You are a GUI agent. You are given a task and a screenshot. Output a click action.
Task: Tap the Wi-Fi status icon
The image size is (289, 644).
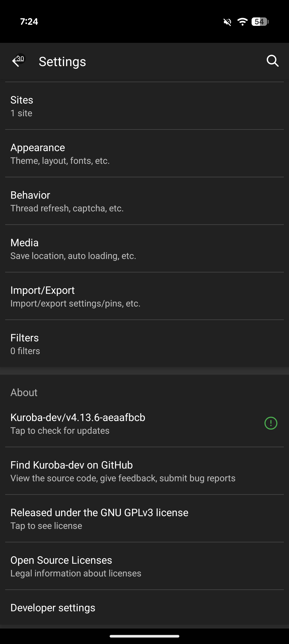point(242,22)
